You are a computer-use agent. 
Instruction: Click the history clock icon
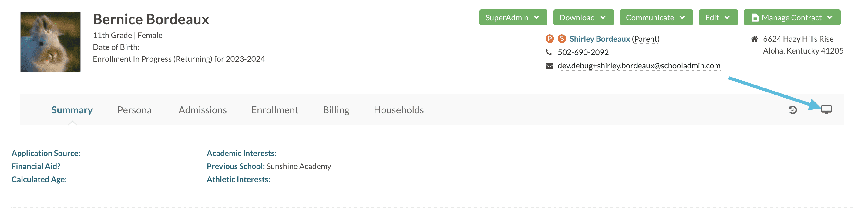click(792, 110)
